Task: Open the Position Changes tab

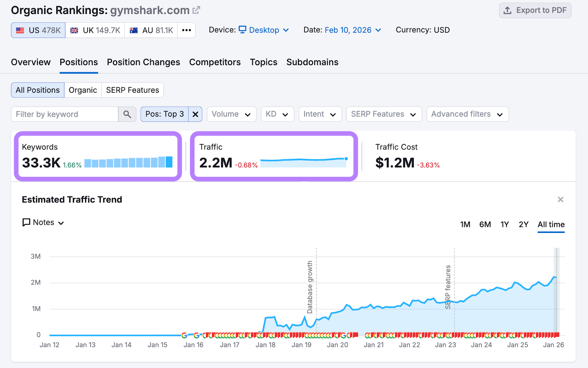Action: coord(143,62)
